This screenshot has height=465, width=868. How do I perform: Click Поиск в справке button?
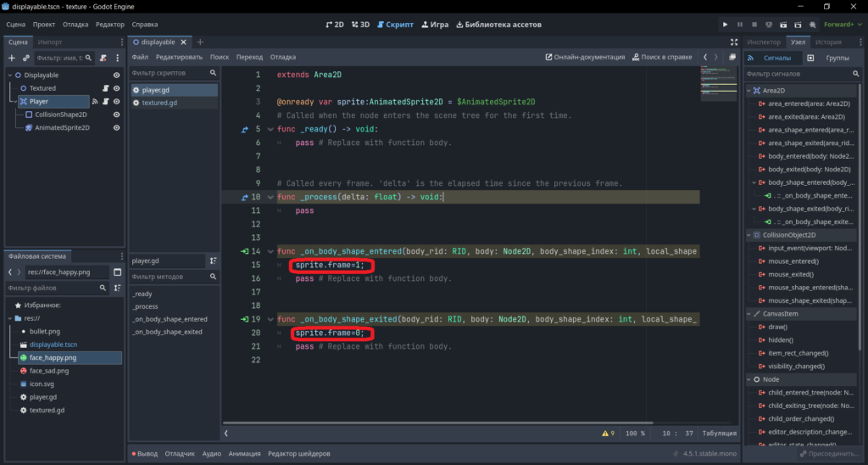(x=662, y=57)
